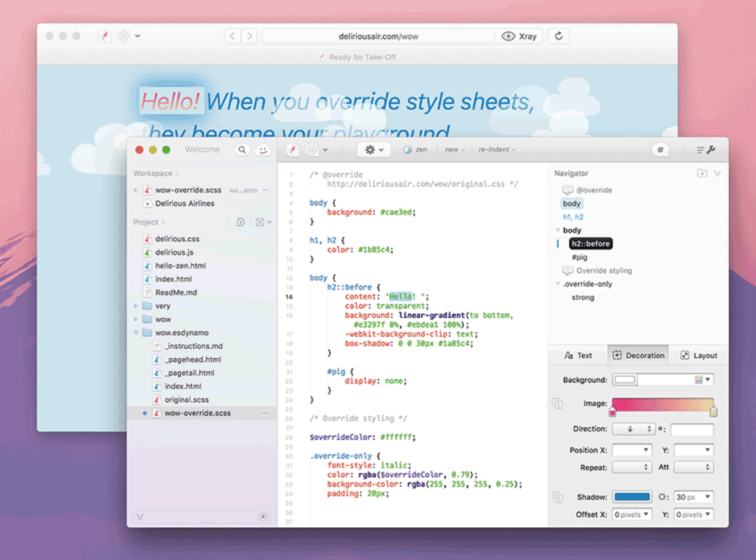Click the smiley feedback icon next to search
Image resolution: width=756 pixels, height=560 pixels.
coord(261,149)
